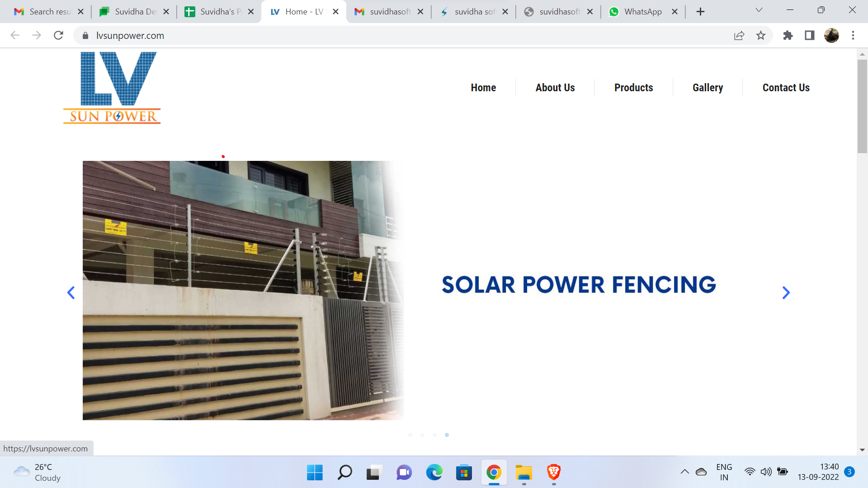Open Brave browser from taskbar
The image size is (868, 488).
click(x=554, y=473)
